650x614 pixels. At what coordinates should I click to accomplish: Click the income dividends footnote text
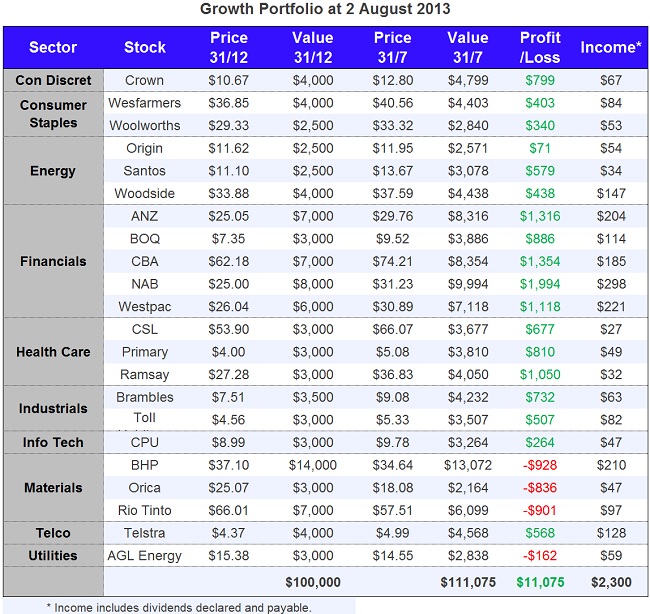click(179, 606)
